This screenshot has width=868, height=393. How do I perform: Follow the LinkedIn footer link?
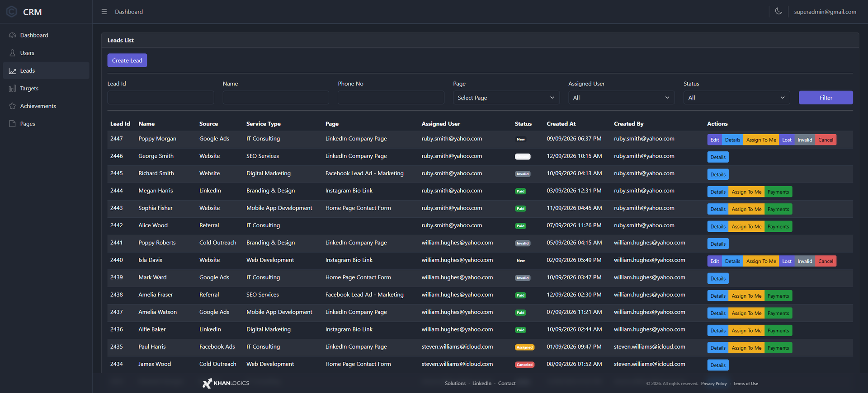point(482,384)
